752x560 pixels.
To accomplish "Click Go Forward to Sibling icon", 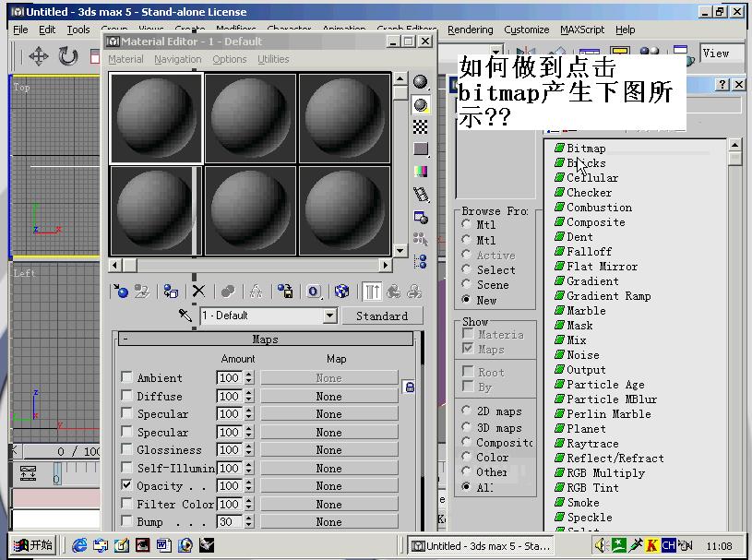I will [x=415, y=291].
